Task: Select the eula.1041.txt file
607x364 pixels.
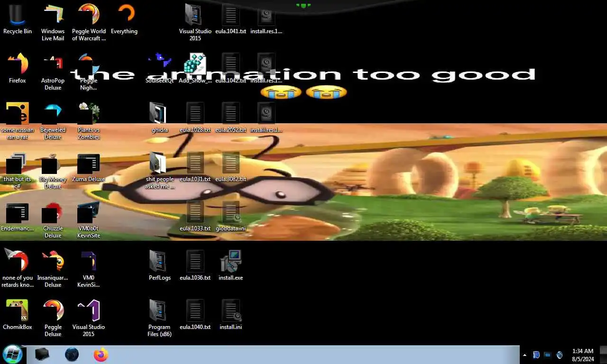Action: coord(230,20)
